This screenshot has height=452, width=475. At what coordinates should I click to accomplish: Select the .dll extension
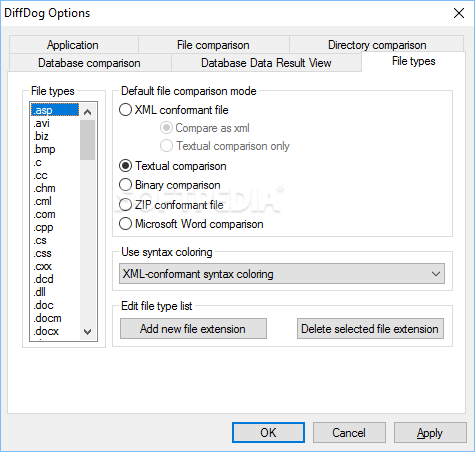pyautogui.click(x=55, y=292)
